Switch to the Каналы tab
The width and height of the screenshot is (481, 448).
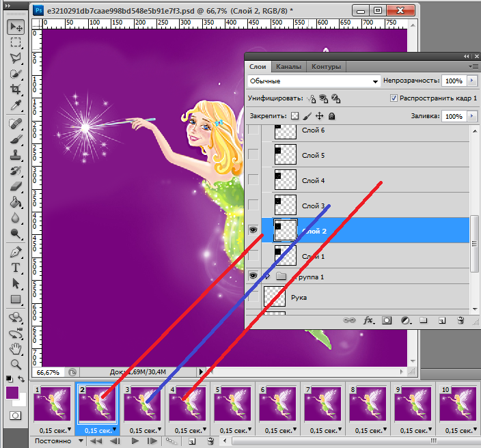coord(288,66)
